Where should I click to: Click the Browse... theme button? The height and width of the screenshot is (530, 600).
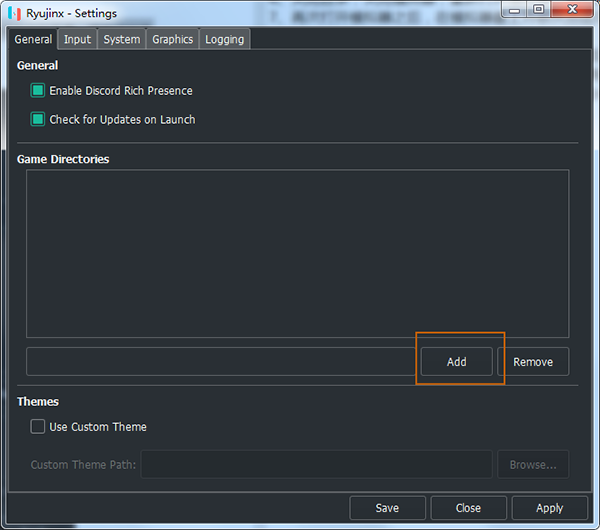[x=533, y=465]
